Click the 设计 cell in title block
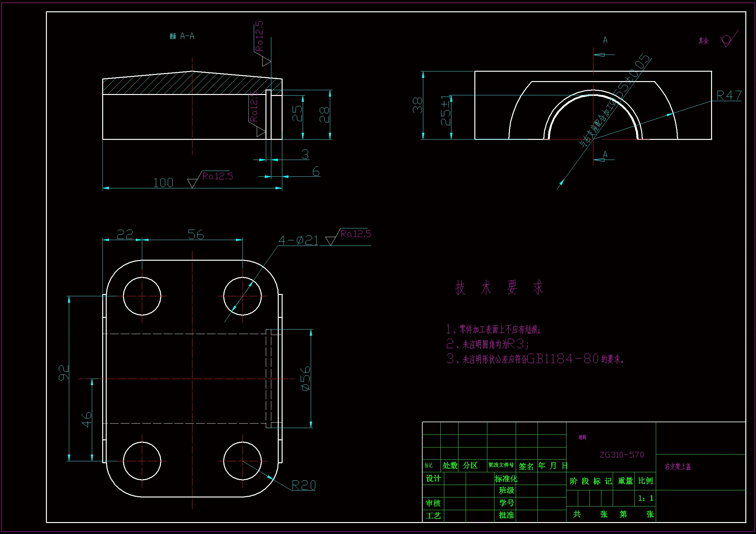This screenshot has height=534, width=756. coord(433,478)
